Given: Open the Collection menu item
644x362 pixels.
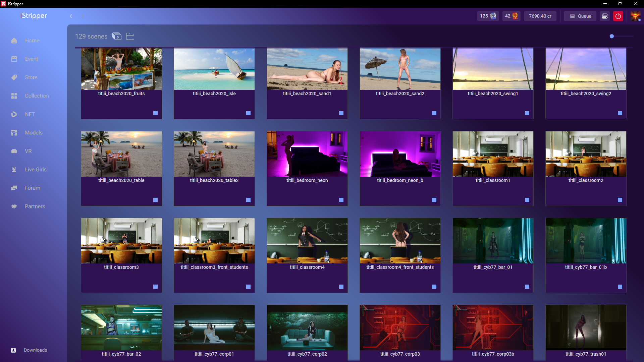Looking at the screenshot, I should (37, 96).
